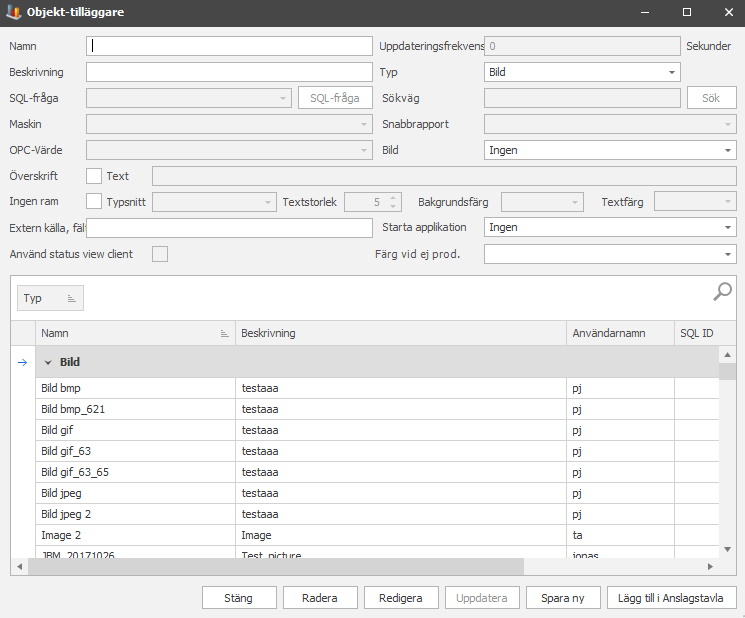Select the 'Bild jpeg' row
Viewport: 745px width, 618px height.
click(377, 493)
